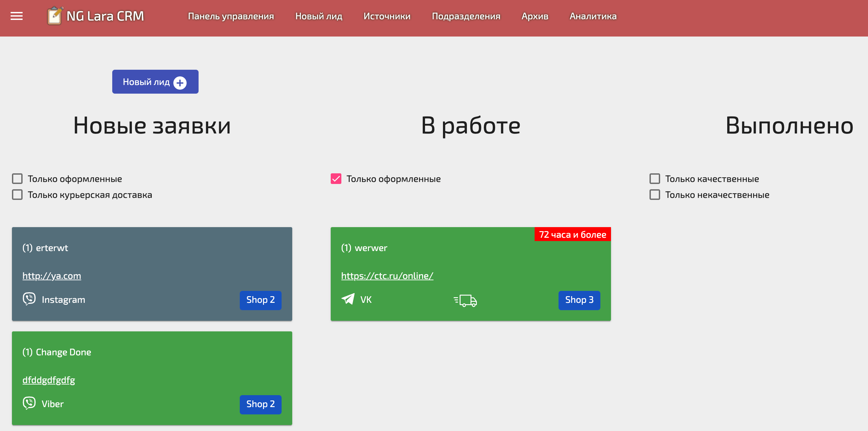Follow the https://ctc.ru/online/ link
Viewport: 868px width, 431px height.
pyautogui.click(x=387, y=276)
